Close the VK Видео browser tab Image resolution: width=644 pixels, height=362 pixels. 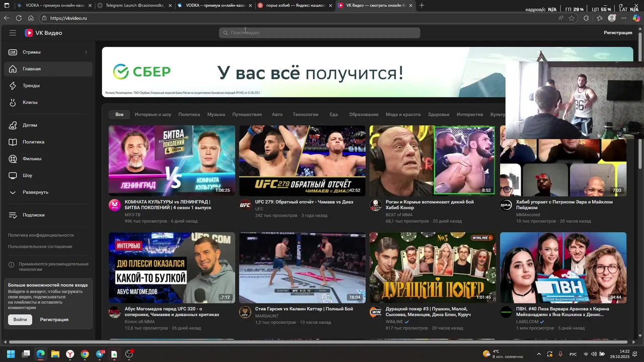coord(411,6)
